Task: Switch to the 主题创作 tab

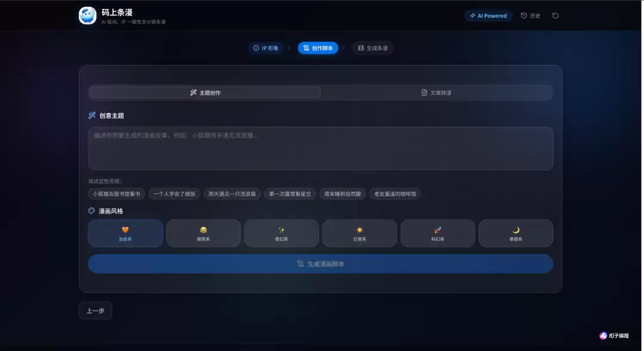Action: pos(205,93)
